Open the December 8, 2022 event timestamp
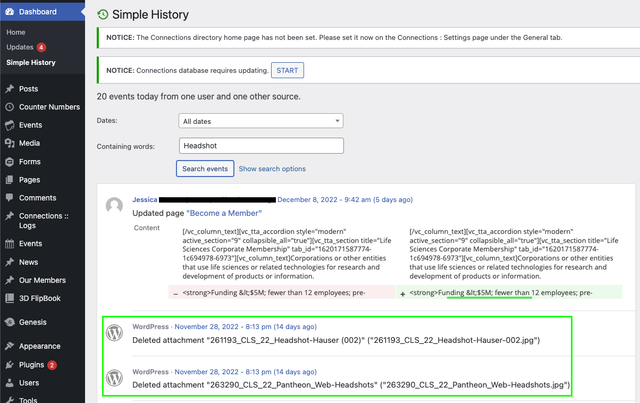This screenshot has height=403, width=640. [345, 200]
